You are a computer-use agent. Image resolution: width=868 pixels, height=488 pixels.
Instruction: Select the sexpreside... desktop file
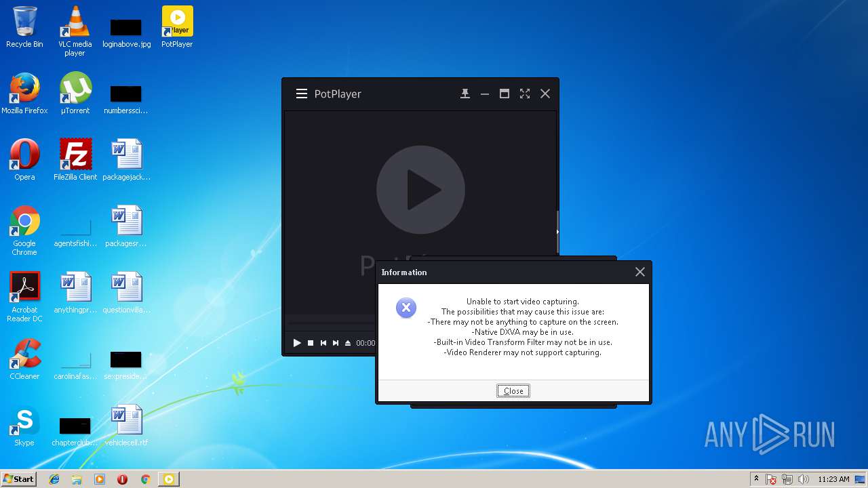click(126, 366)
